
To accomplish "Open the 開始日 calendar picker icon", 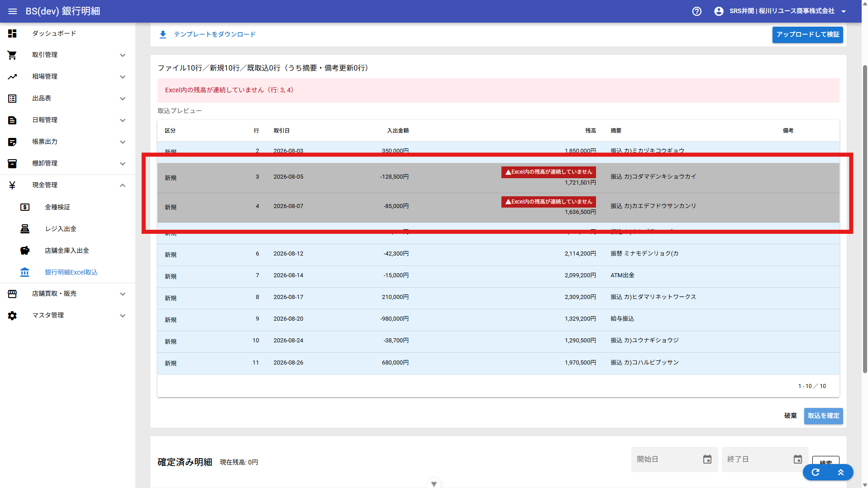I will click(x=707, y=460).
